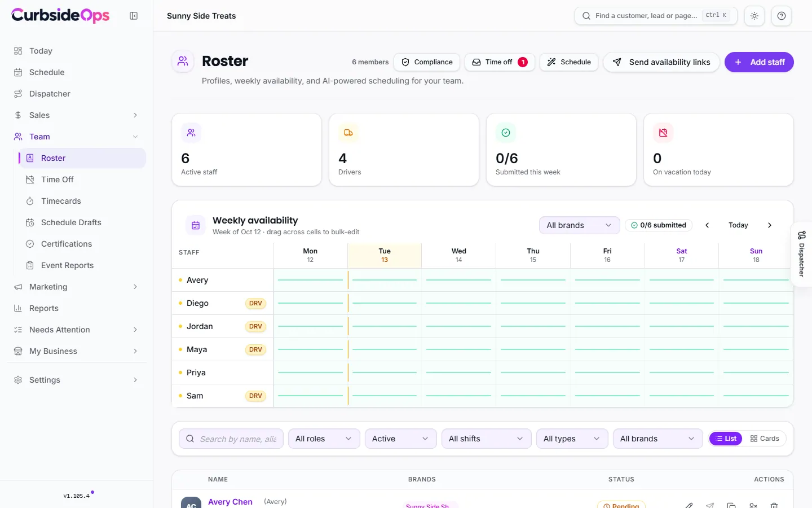Go to previous week arrow
This screenshot has width=812, height=508.
pyautogui.click(x=707, y=225)
